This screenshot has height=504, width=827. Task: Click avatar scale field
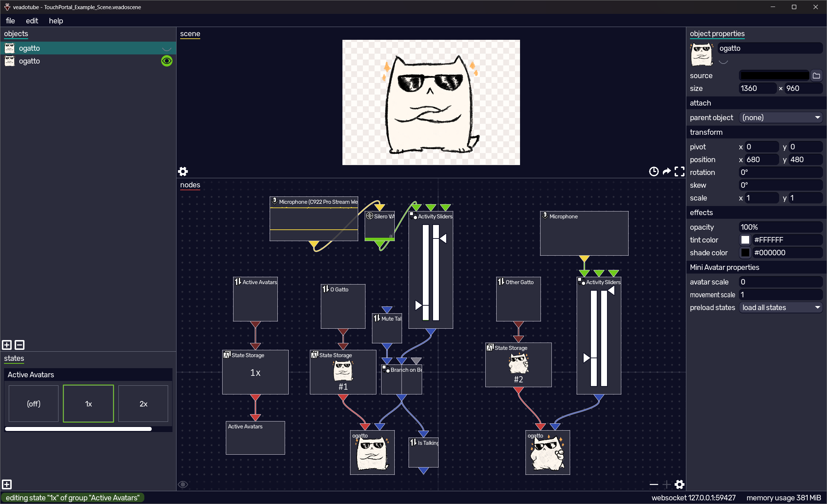tap(781, 282)
